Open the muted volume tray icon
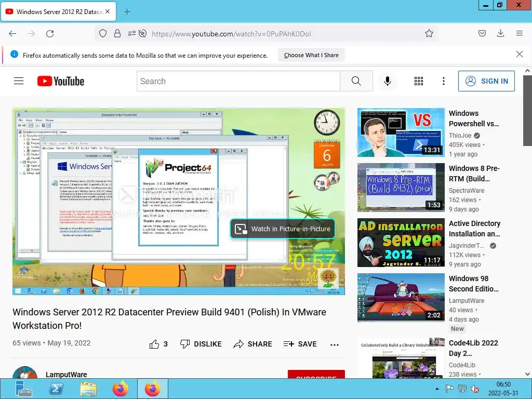Screen dimensions: 532x399 pos(475,389)
